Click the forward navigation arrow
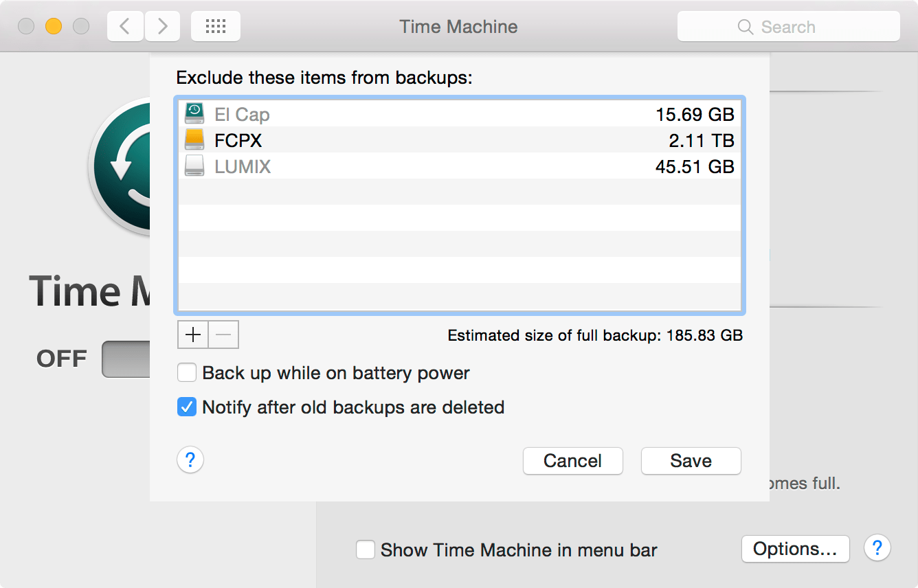 (162, 25)
